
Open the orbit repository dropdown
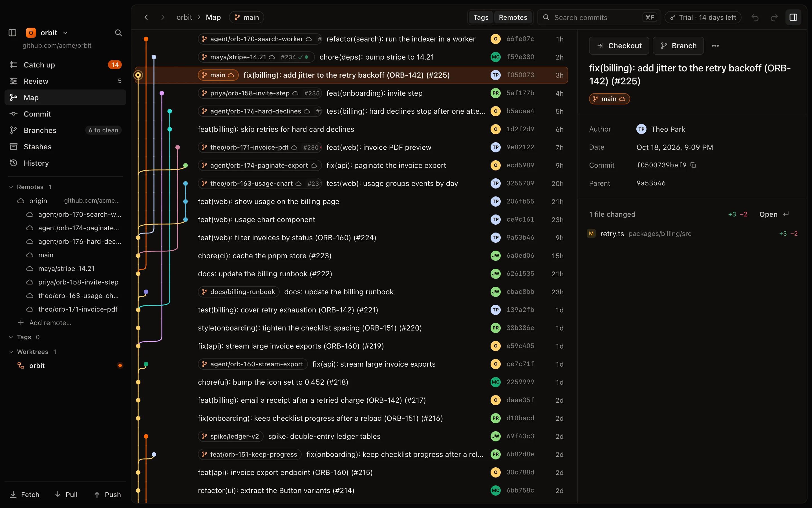(x=47, y=32)
